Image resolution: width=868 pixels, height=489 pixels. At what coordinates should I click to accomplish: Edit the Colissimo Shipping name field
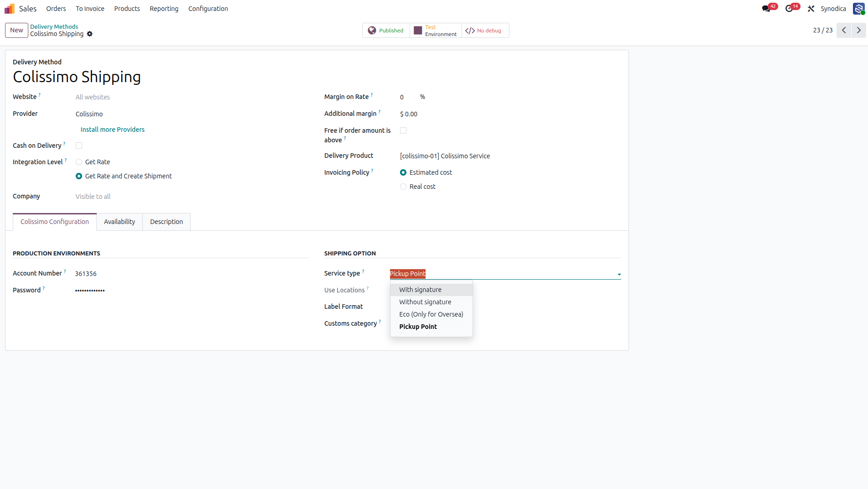point(317,77)
